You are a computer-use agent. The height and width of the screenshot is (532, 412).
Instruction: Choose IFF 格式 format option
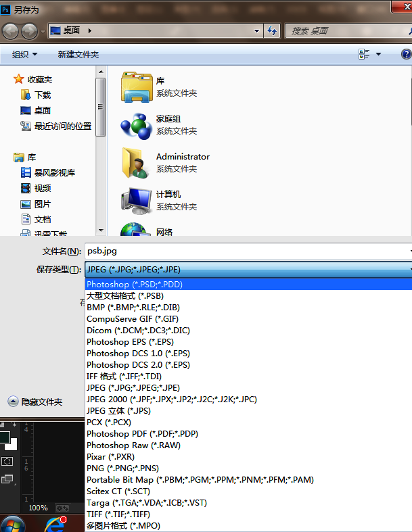pos(248,377)
